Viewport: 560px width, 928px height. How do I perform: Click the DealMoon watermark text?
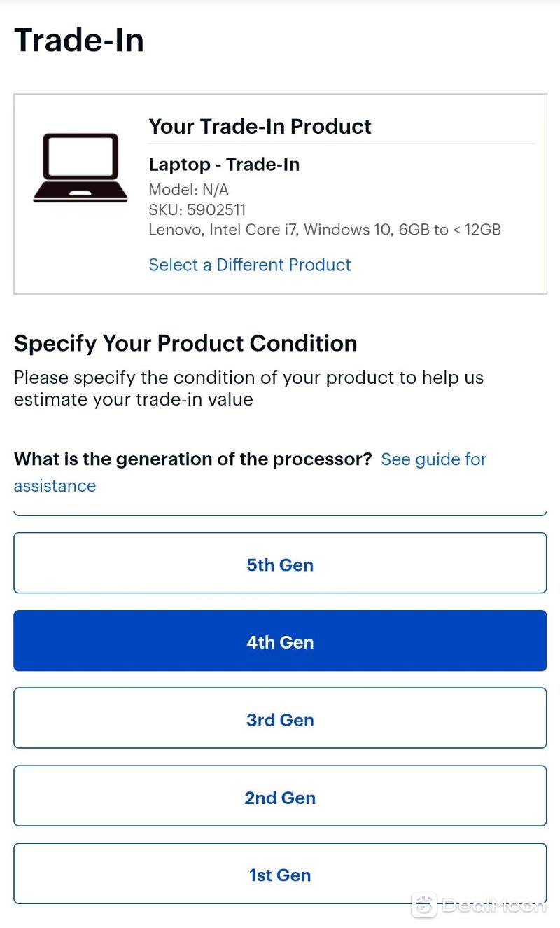pos(493,906)
